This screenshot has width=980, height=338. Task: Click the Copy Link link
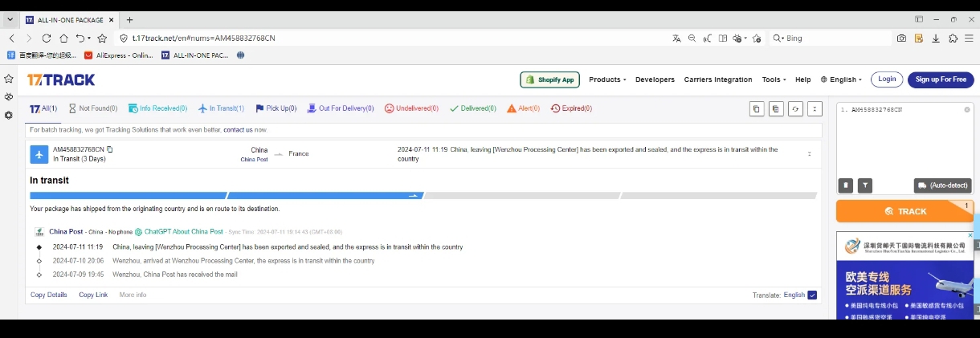pos(93,295)
